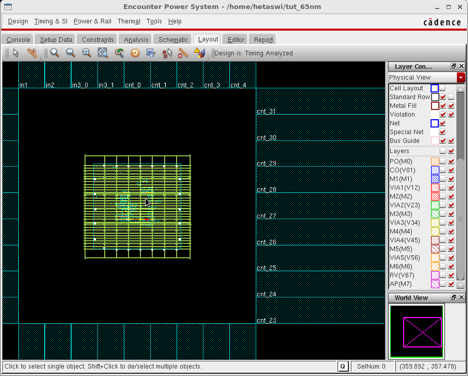This screenshot has height=377, width=468.
Task: Click the M4(M4) yellow color swatch
Action: click(435, 231)
